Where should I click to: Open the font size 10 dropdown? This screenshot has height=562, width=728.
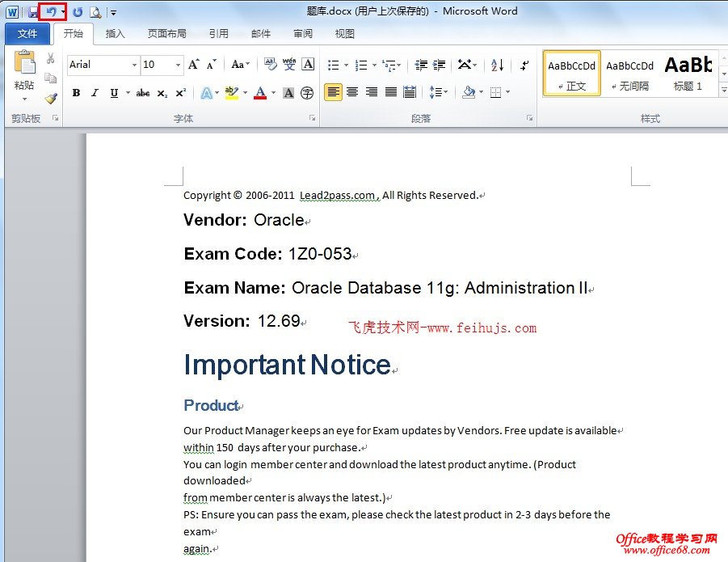[178, 65]
